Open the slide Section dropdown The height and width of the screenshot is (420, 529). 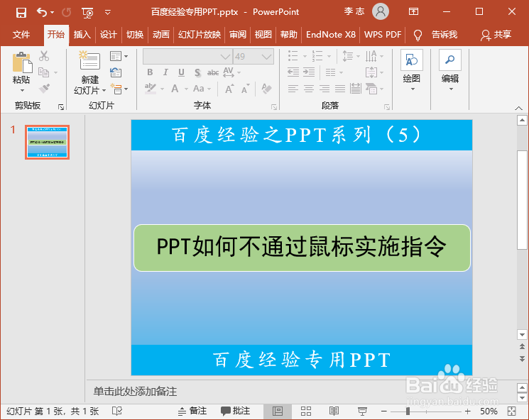[119, 89]
